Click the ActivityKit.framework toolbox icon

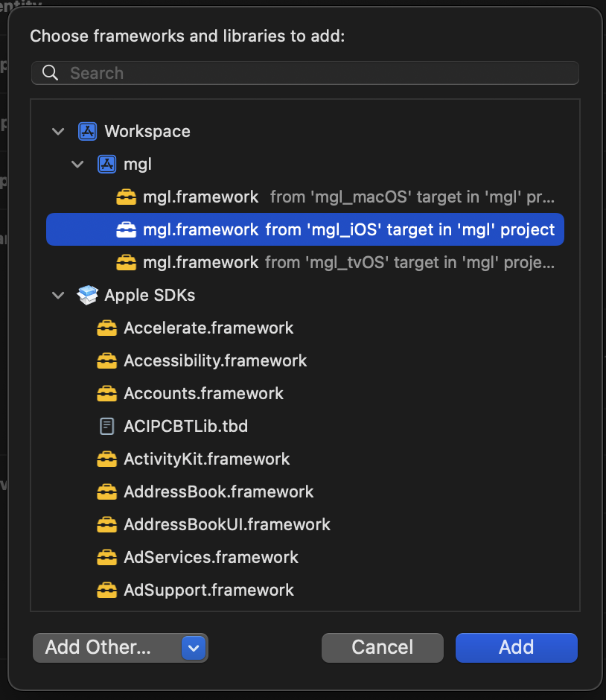(x=107, y=459)
